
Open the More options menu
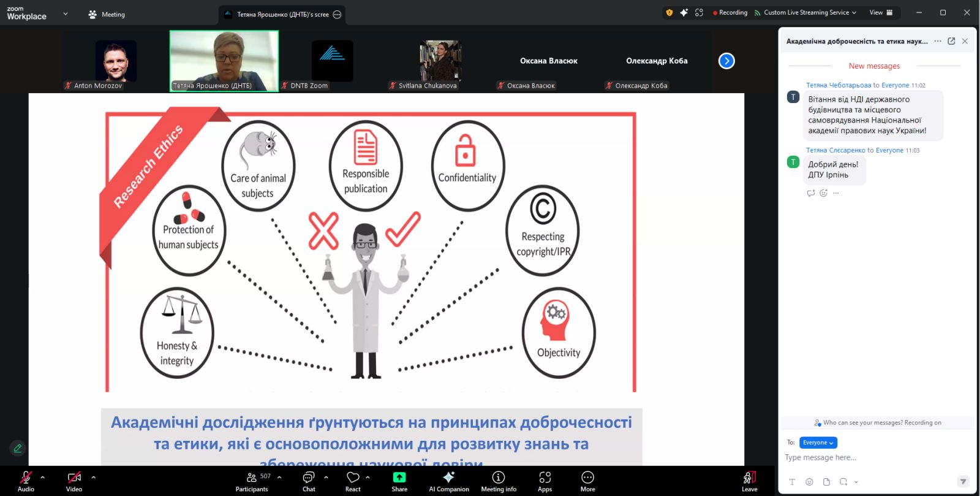587,480
